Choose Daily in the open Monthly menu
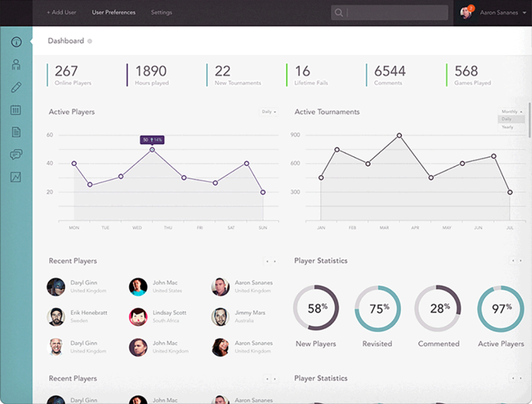Viewport: 532px width, 404px height. 507,119
